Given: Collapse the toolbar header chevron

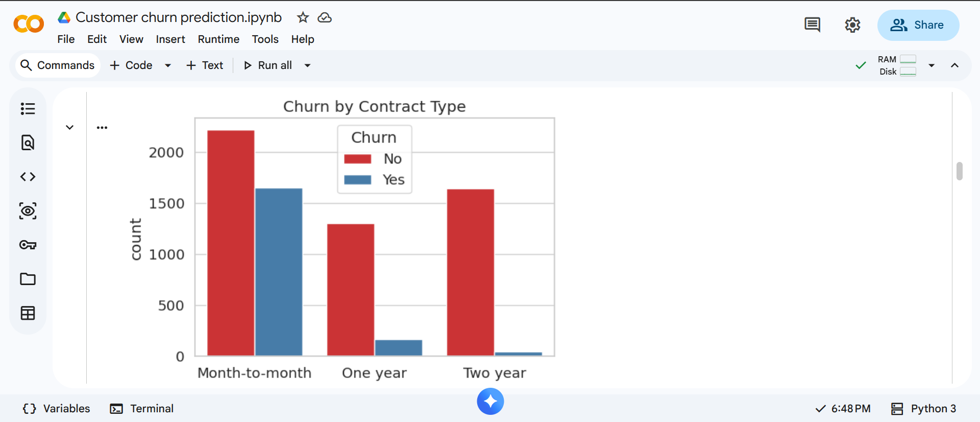Looking at the screenshot, I should pyautogui.click(x=954, y=65).
